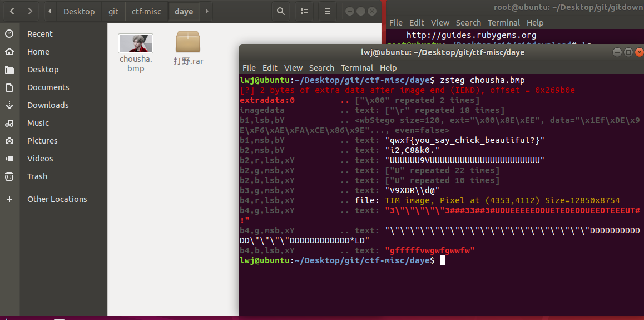Open View menu in root terminal window
The height and width of the screenshot is (320, 644).
(440, 23)
